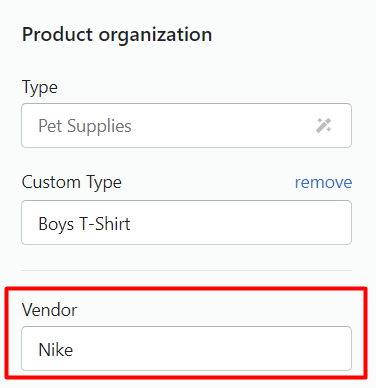Click the Custom Type label
This screenshot has height=388, width=376.
72,183
